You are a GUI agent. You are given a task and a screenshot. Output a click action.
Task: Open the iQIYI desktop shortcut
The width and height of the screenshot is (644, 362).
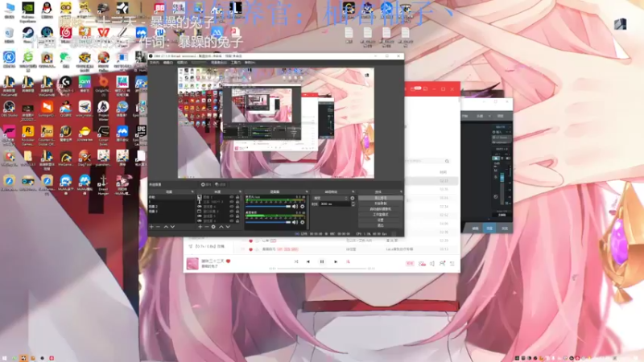85,84
